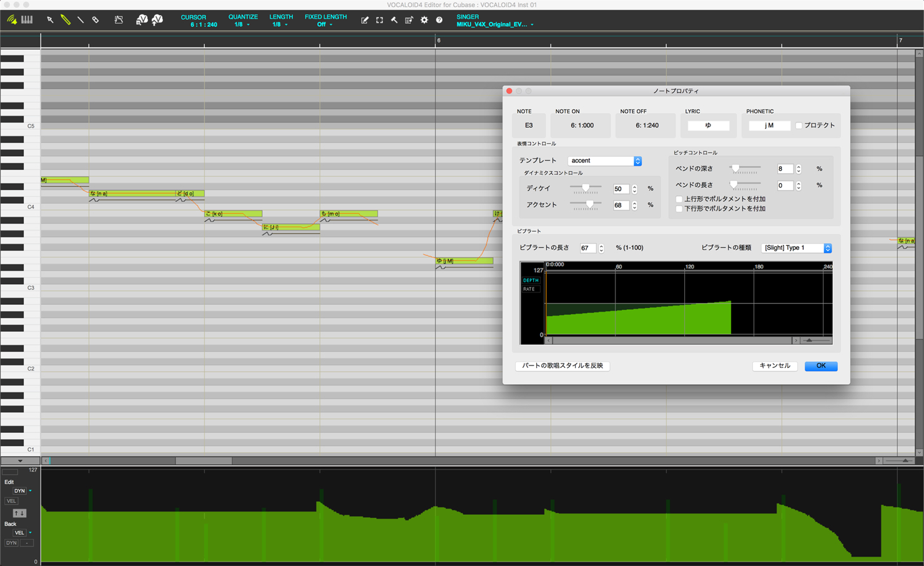Click the left arrow of piano roll scrollbar
The width and height of the screenshot is (924, 566).
coord(46,461)
